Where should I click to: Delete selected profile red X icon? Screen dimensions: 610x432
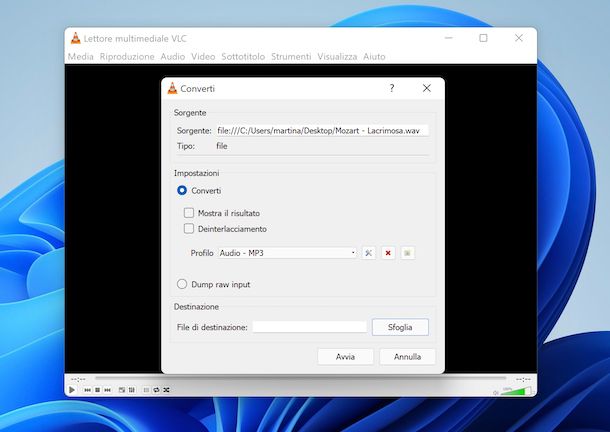[388, 253]
